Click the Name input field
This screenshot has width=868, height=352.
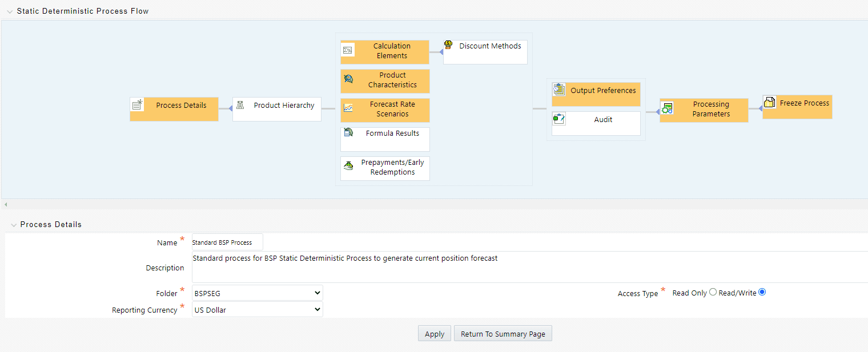click(227, 242)
